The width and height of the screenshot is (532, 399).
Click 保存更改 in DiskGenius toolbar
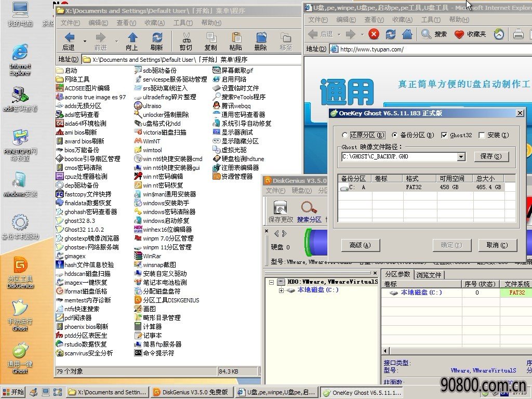[280, 211]
